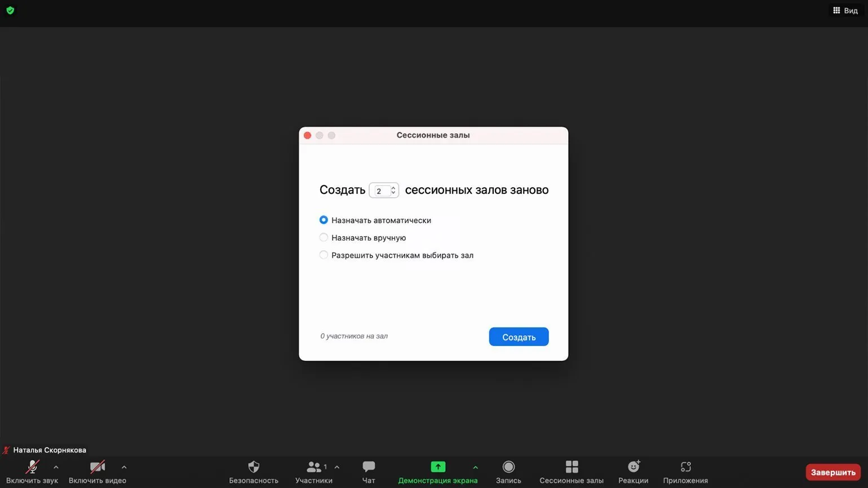Viewport: 868px width, 488px height.
Task: Open the Безопасность shield icon
Action: pyautogui.click(x=254, y=467)
